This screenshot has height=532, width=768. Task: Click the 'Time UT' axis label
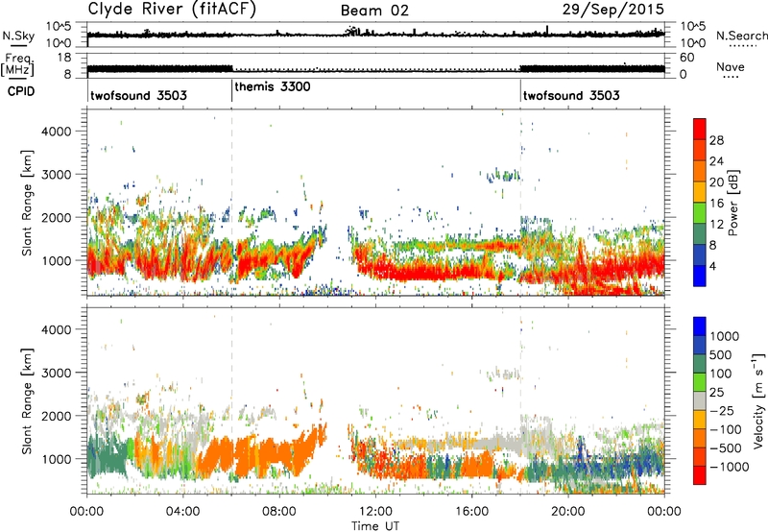[x=375, y=526]
